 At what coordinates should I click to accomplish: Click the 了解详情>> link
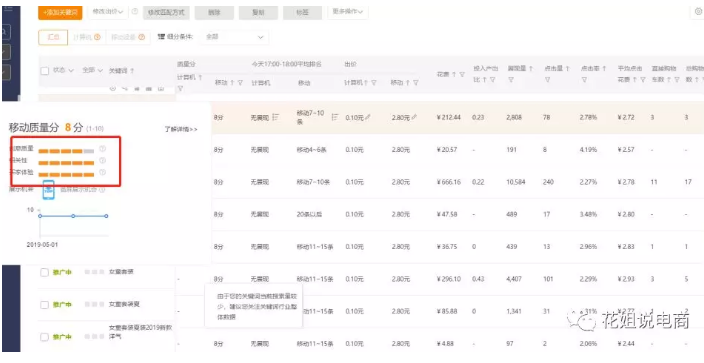pos(181,129)
